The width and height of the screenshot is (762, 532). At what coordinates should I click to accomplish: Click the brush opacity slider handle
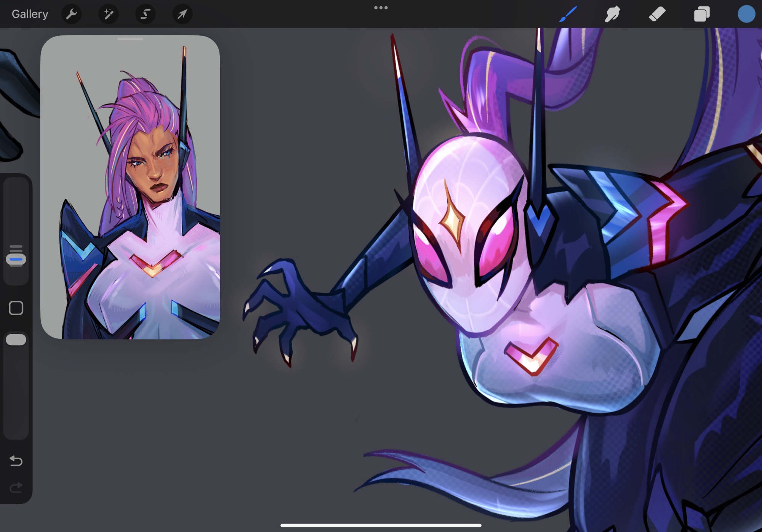(x=16, y=340)
